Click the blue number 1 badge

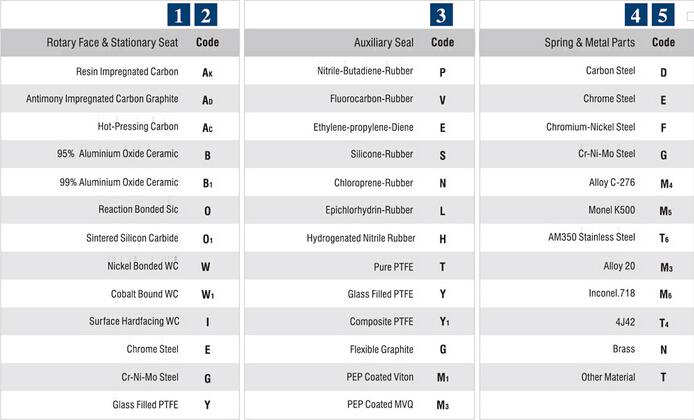(179, 15)
